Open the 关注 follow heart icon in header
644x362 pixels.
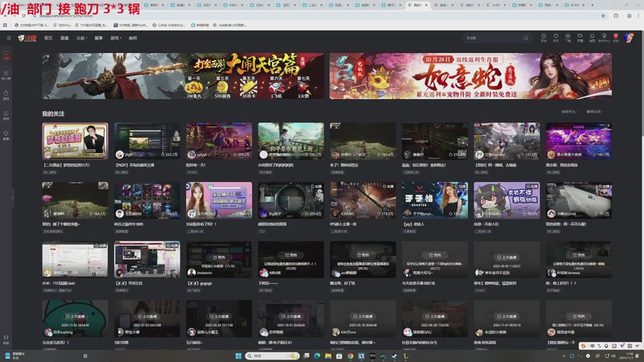tap(555, 38)
